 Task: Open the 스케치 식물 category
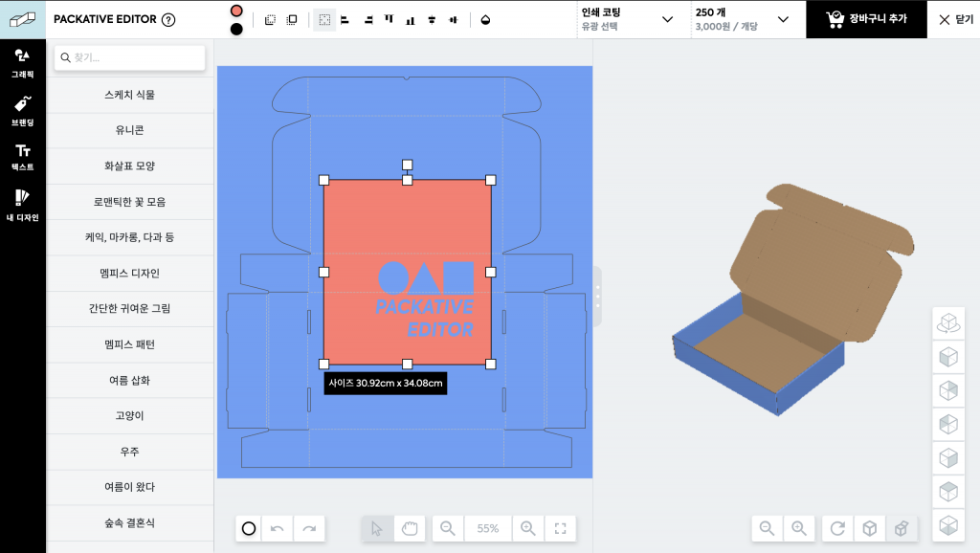(130, 95)
